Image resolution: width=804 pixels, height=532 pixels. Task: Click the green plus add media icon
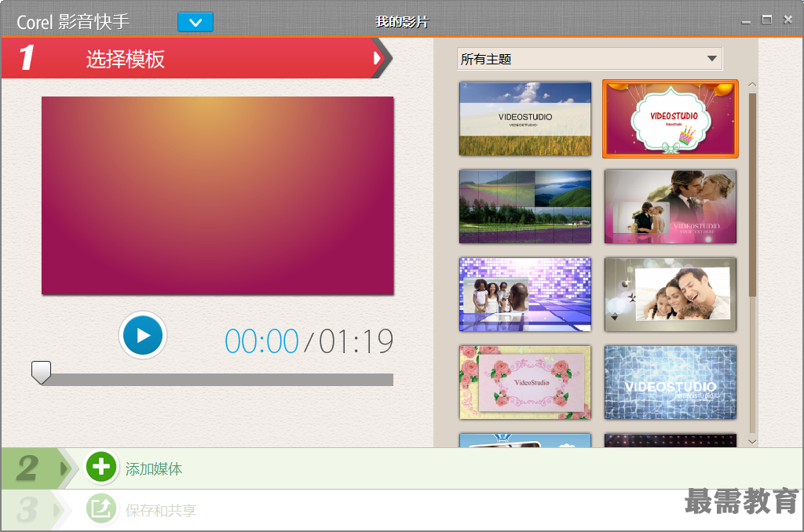tap(101, 467)
